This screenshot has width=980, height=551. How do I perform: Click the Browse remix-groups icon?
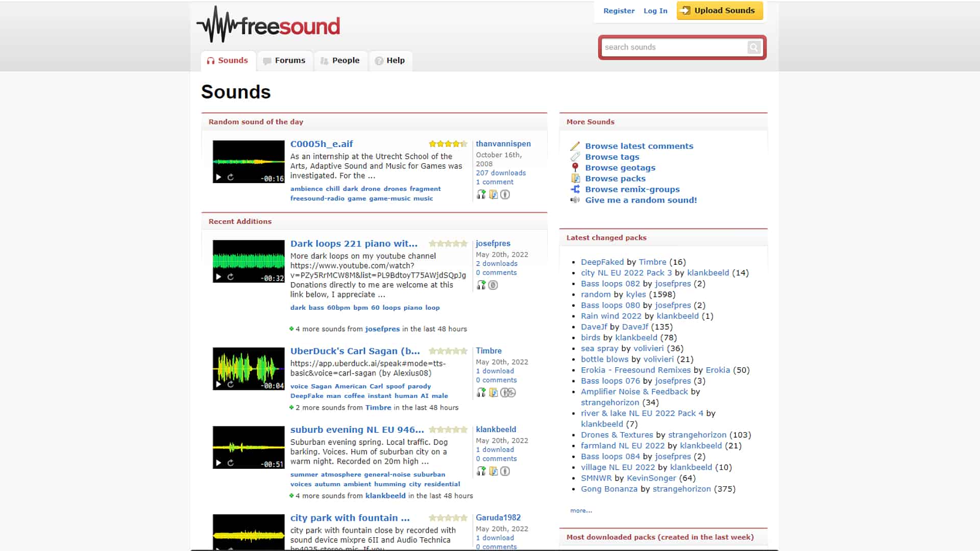pos(575,189)
